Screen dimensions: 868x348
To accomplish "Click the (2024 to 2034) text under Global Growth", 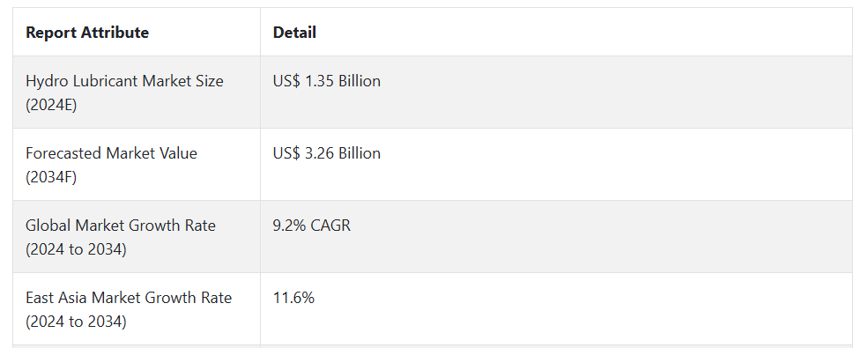I will coord(76,249).
